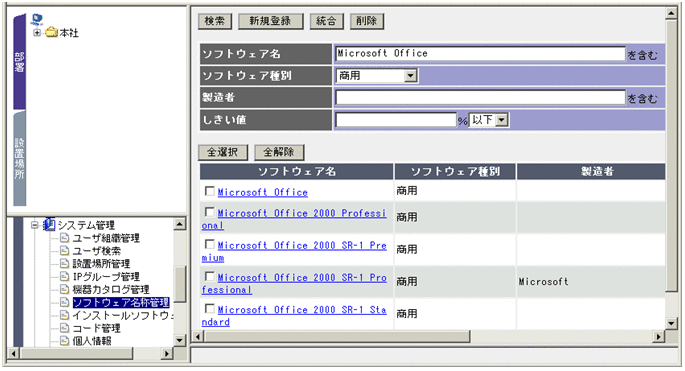The image size is (685, 371).
Task: Check the Office 2000 SR-1 Premium checkbox
Action: click(210, 244)
